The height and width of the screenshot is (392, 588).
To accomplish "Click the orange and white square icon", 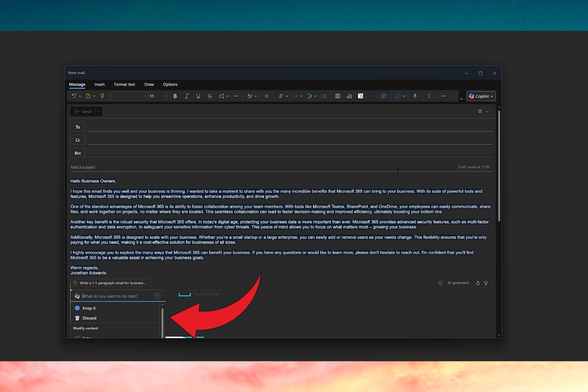I will [361, 96].
